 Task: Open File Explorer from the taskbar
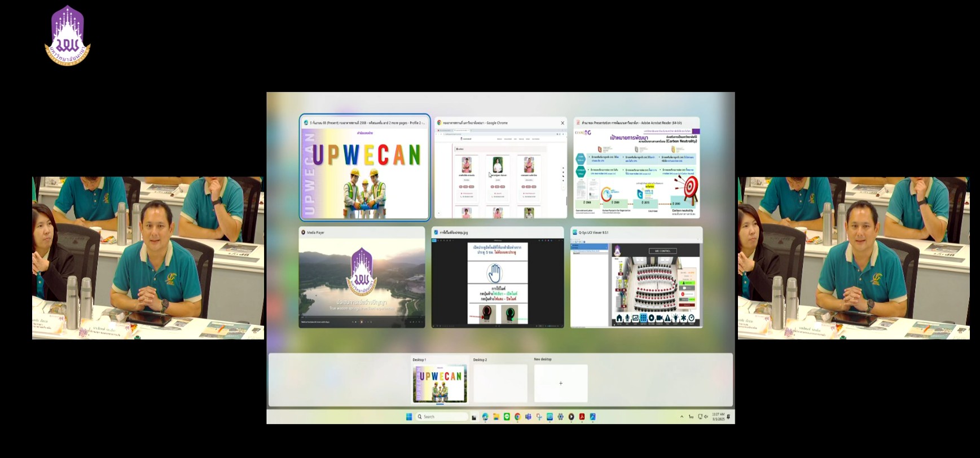point(496,417)
